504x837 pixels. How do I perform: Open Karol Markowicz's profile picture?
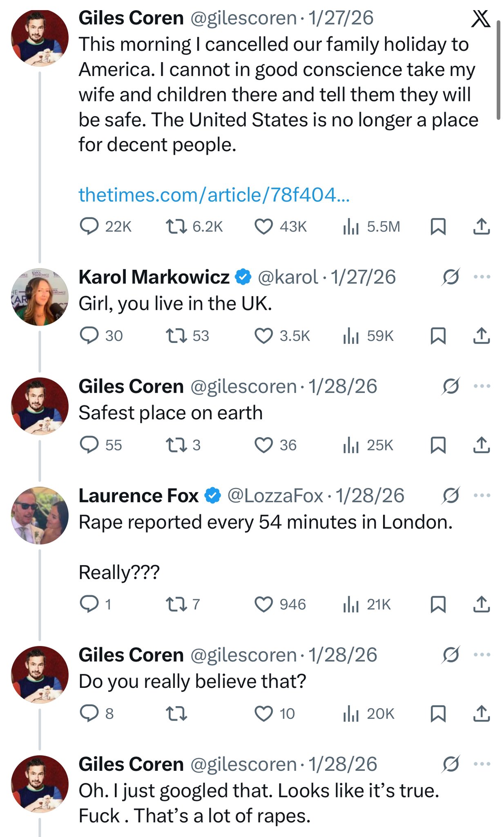pos(40,297)
